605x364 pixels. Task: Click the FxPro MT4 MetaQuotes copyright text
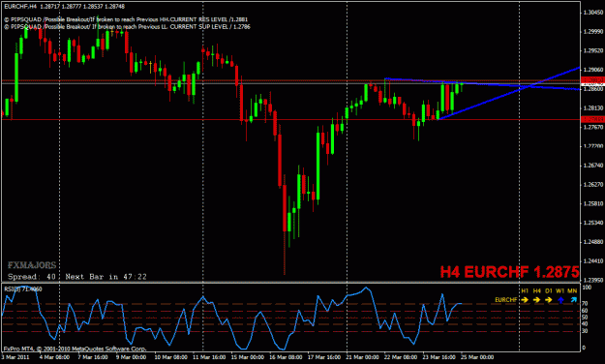pos(75,349)
